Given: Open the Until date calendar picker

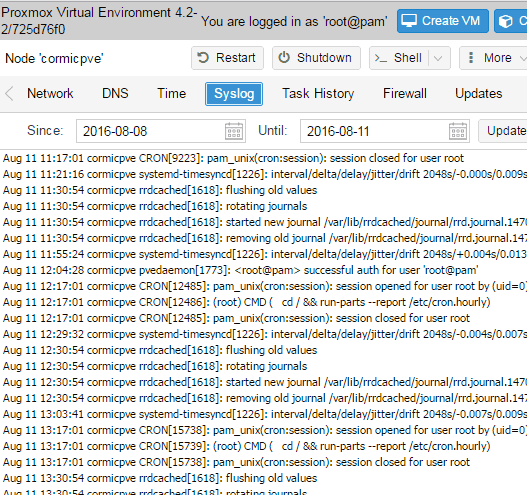Looking at the screenshot, I should [458, 131].
